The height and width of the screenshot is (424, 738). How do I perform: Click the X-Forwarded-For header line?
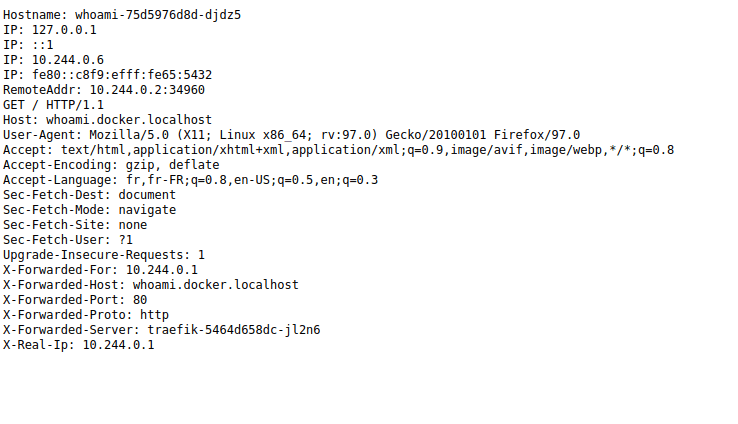coord(100,270)
